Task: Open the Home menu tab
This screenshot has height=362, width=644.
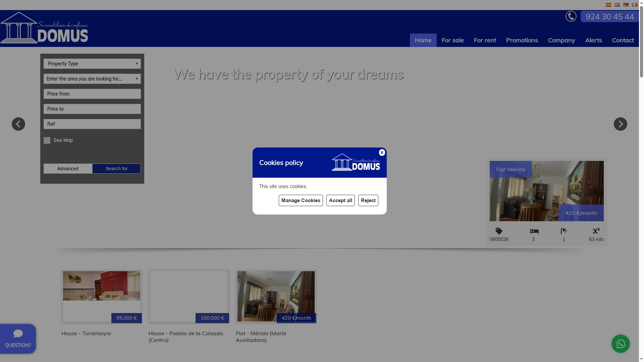Action: coord(423,40)
